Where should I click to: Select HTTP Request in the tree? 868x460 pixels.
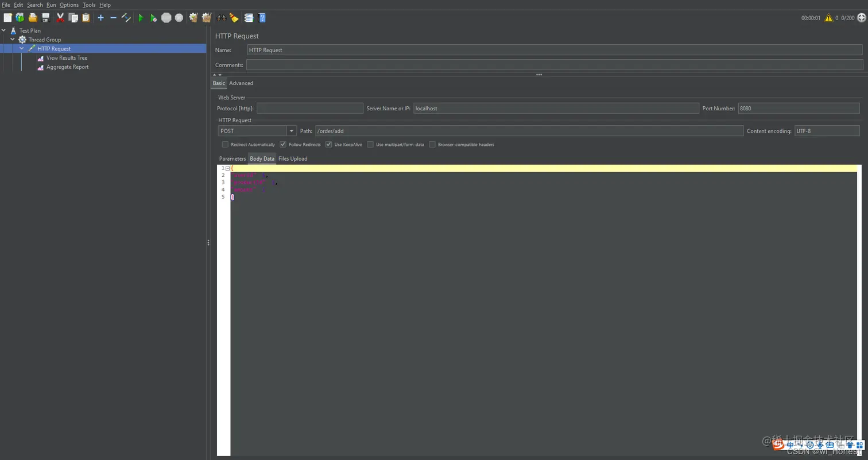54,49
